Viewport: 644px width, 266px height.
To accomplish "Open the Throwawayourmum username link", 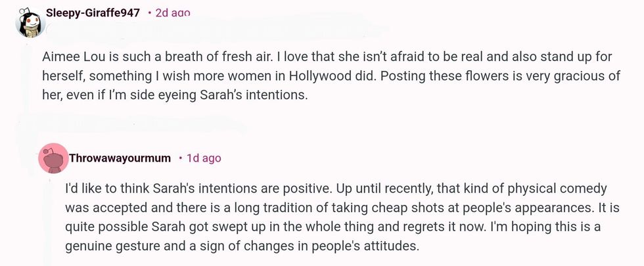I will tap(129, 158).
